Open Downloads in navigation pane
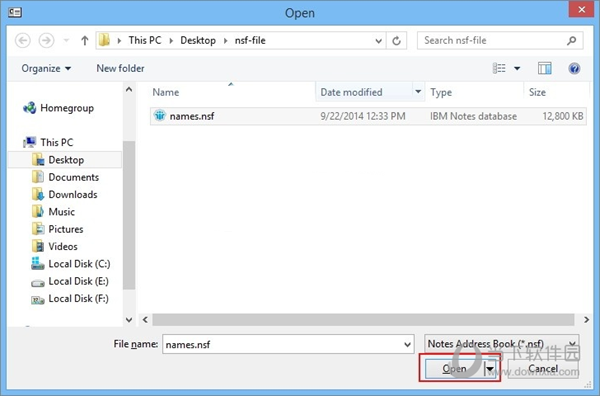 (73, 194)
